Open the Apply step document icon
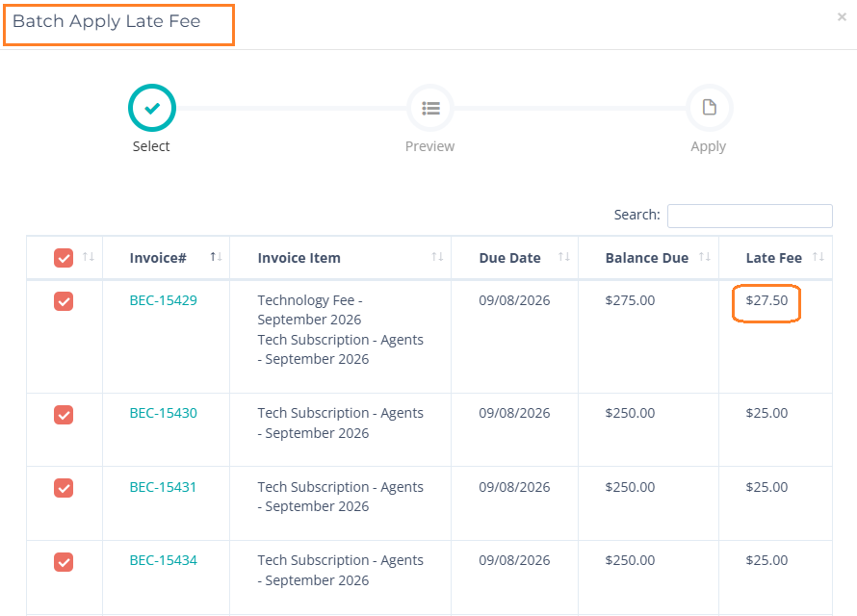The height and width of the screenshot is (616, 857). point(709,108)
